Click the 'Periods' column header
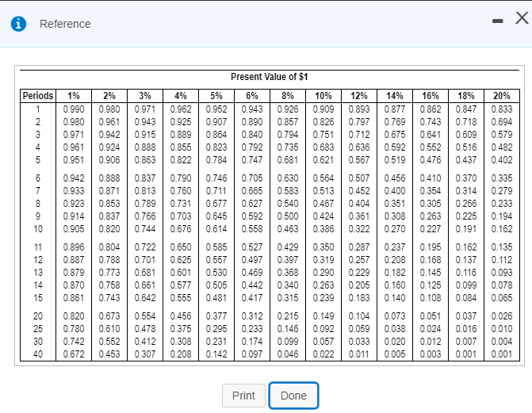 pos(38,96)
